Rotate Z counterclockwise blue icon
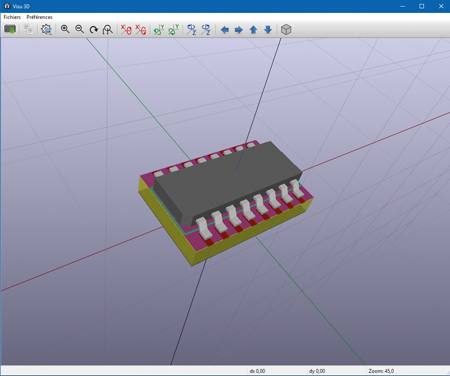 pyautogui.click(x=206, y=30)
